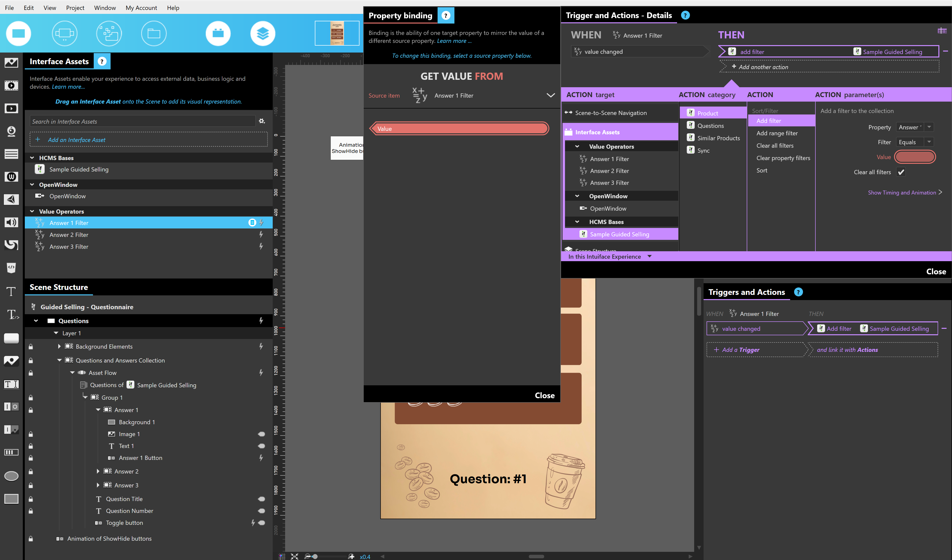
Task: Click the search settings gear icon
Action: tap(262, 121)
